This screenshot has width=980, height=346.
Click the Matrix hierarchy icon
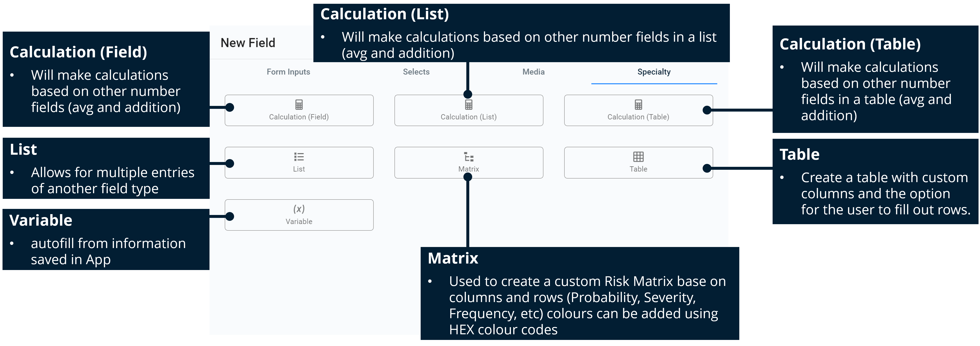pyautogui.click(x=469, y=157)
